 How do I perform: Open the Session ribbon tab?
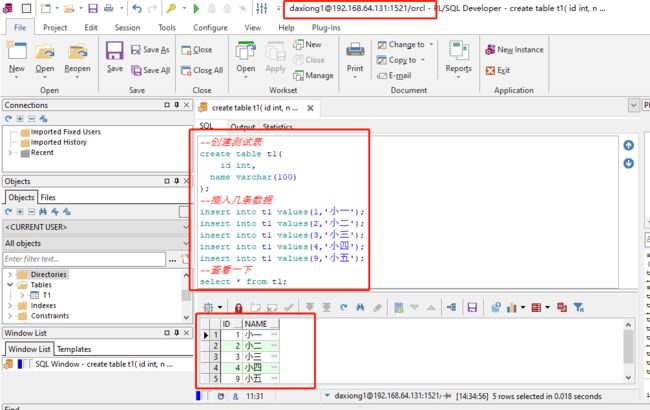click(x=127, y=27)
